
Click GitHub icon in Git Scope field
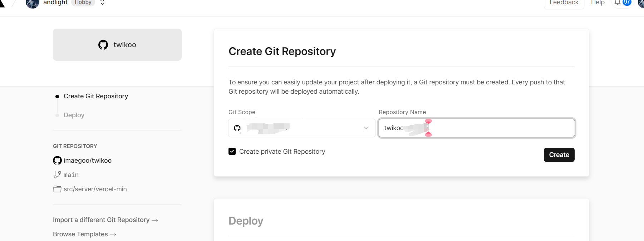(x=237, y=128)
